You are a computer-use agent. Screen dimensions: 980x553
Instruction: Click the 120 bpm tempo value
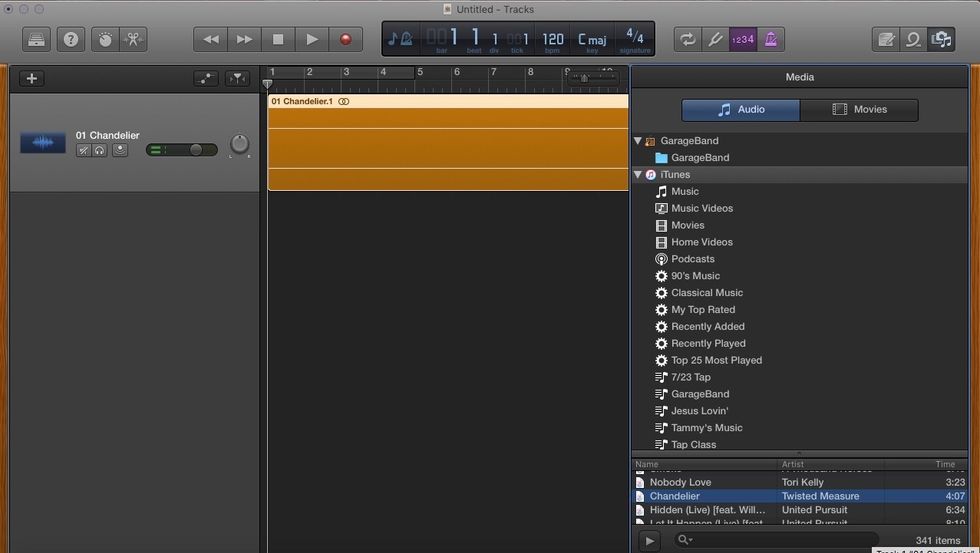(552, 40)
